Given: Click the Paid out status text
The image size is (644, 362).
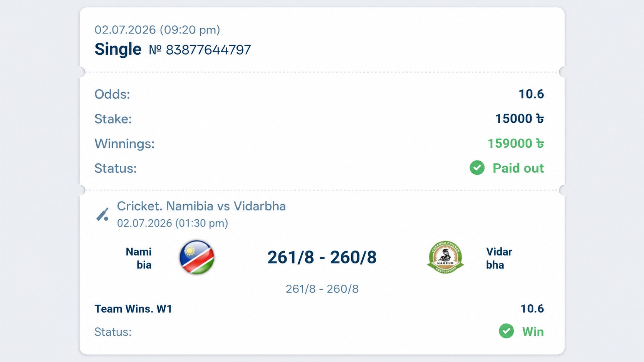Looking at the screenshot, I should [518, 168].
